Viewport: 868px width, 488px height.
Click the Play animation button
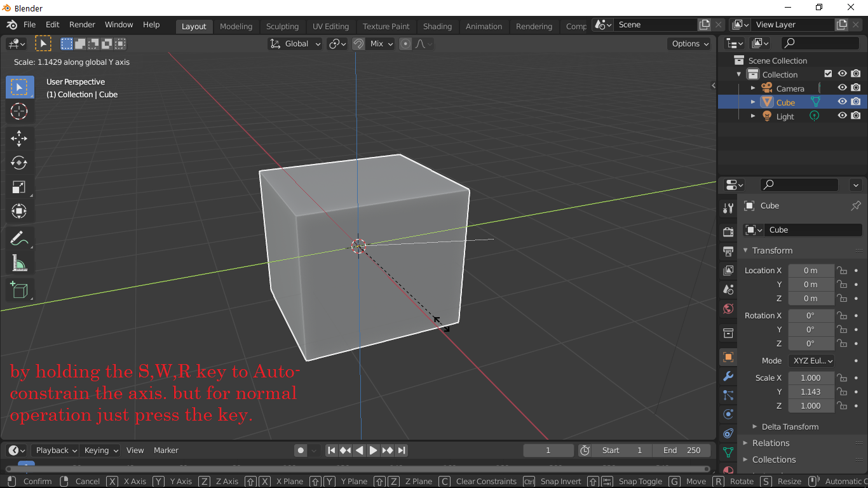point(374,451)
